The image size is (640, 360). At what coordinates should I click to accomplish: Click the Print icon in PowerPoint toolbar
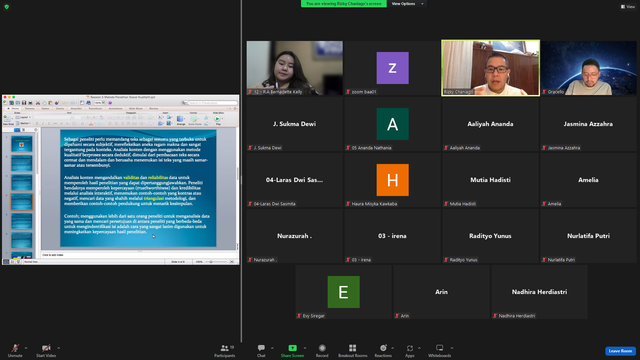coord(30,103)
